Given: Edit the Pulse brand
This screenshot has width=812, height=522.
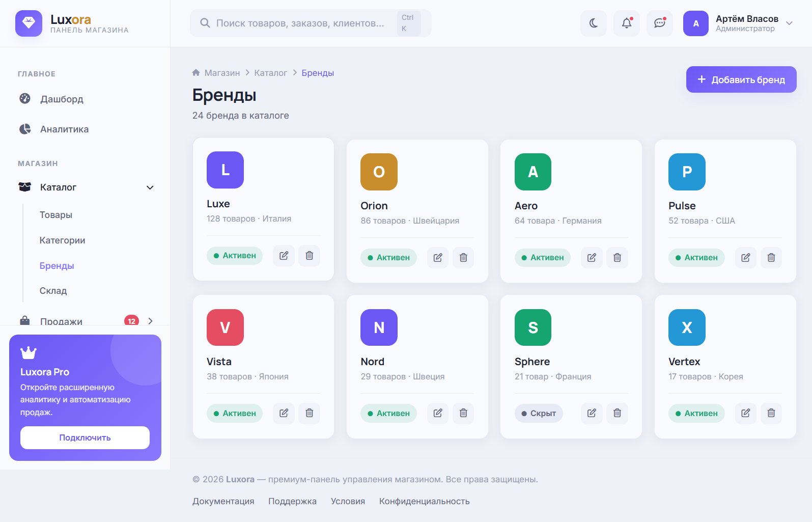Looking at the screenshot, I should pos(746,258).
